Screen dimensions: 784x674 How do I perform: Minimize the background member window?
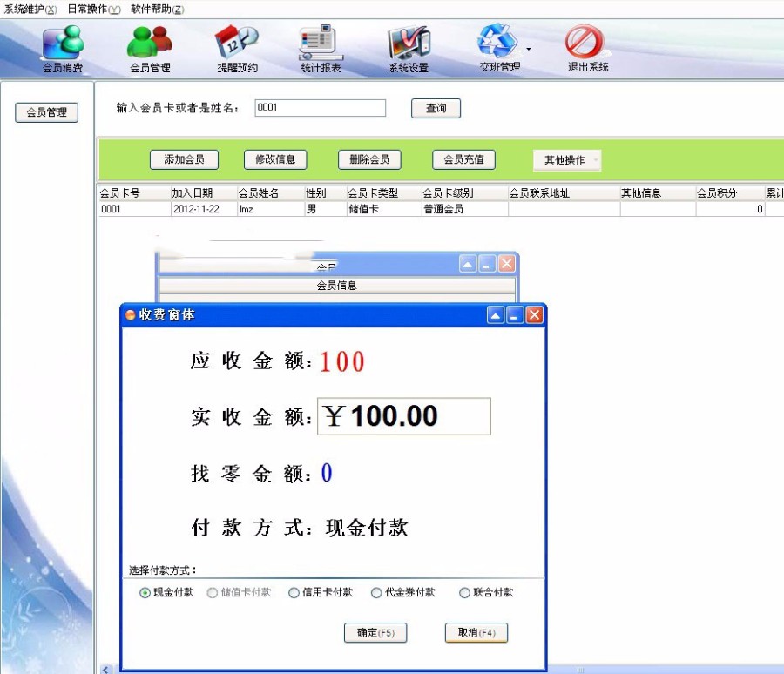[x=487, y=264]
